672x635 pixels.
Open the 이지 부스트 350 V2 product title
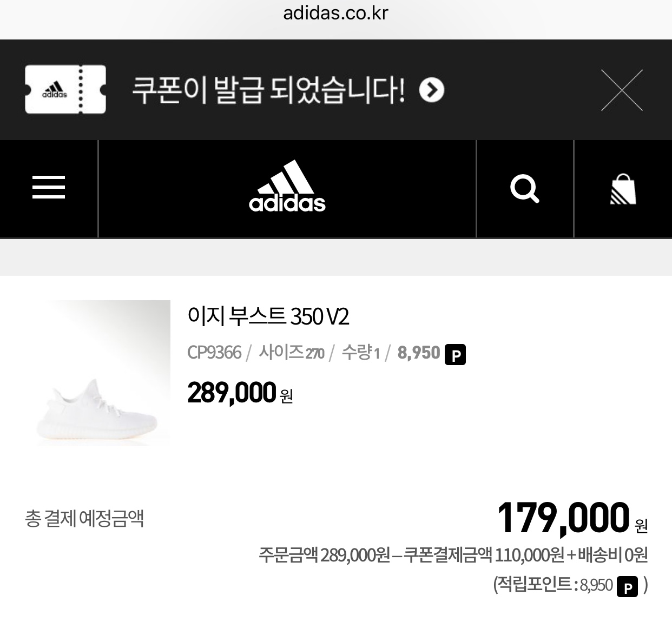tap(268, 316)
